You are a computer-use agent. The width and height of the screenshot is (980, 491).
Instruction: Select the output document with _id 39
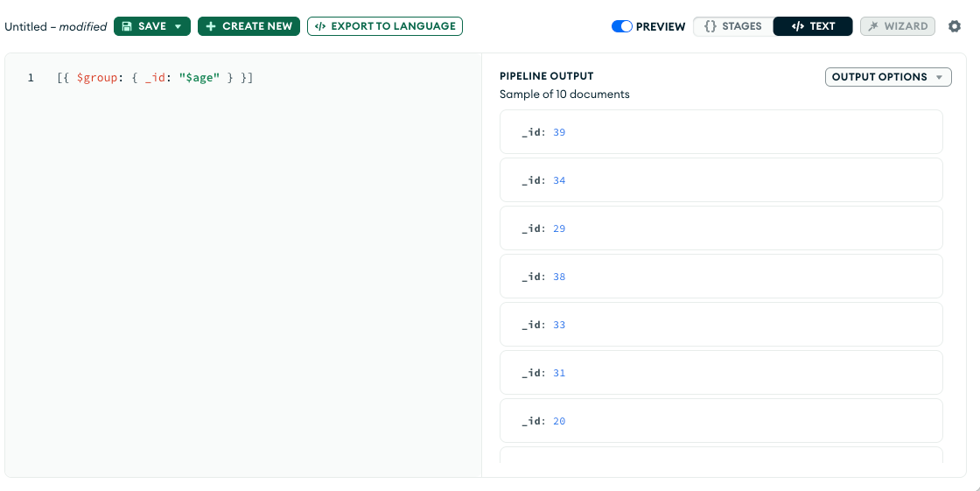pyautogui.click(x=721, y=132)
